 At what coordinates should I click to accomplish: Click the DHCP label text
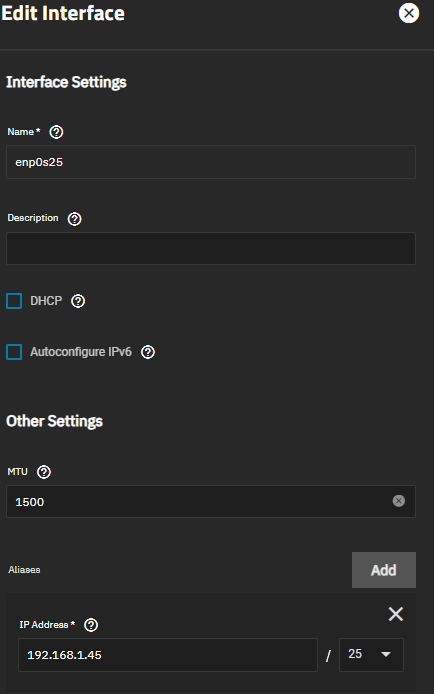point(46,301)
